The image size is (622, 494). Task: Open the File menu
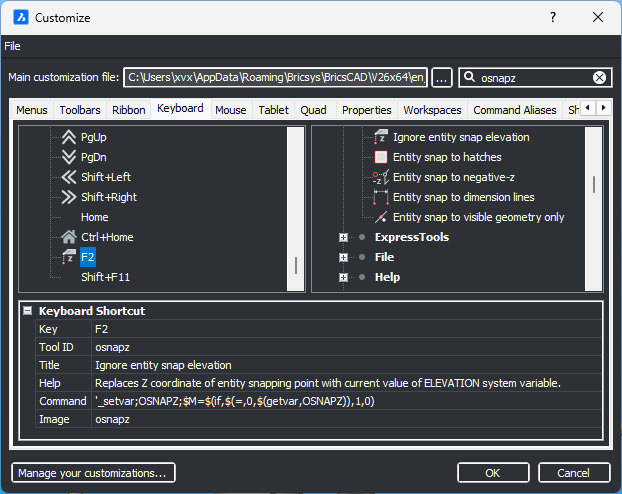click(x=12, y=46)
